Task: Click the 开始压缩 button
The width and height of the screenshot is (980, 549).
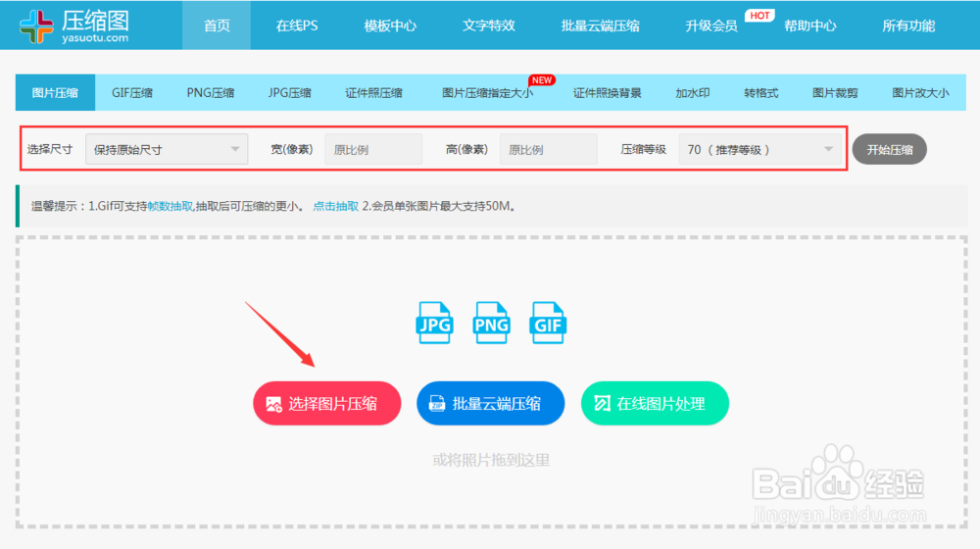Action: pos(890,149)
